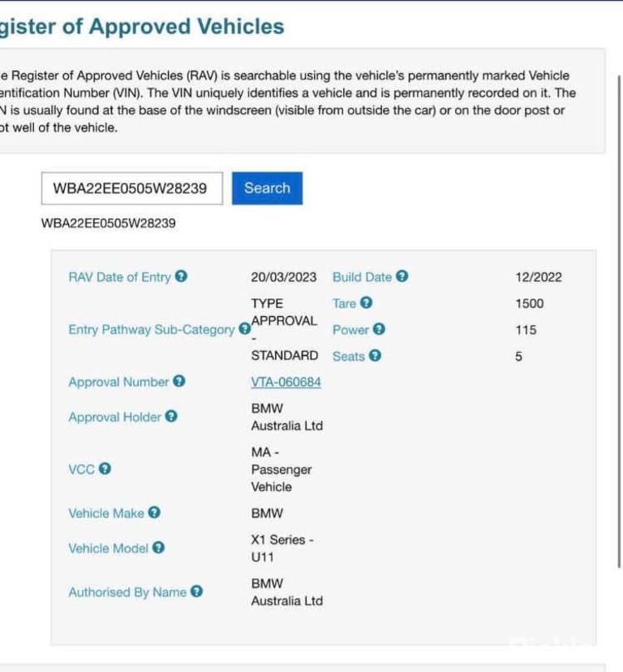623x672 pixels.
Task: Click the Build Date label text
Action: (x=363, y=277)
